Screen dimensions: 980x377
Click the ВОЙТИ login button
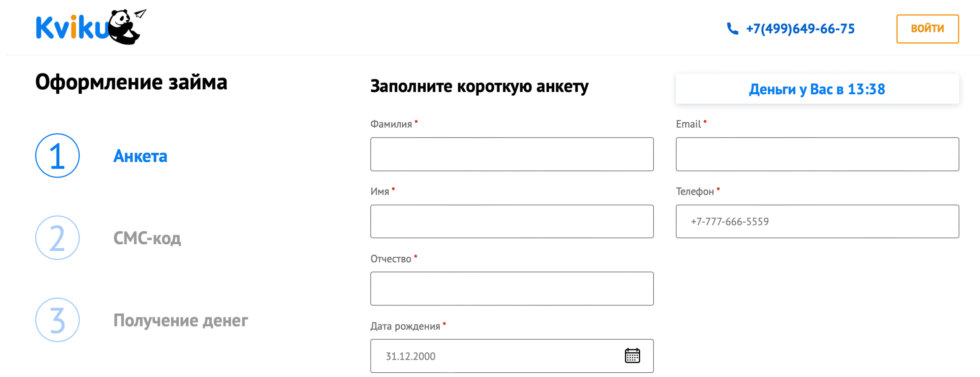tap(927, 29)
